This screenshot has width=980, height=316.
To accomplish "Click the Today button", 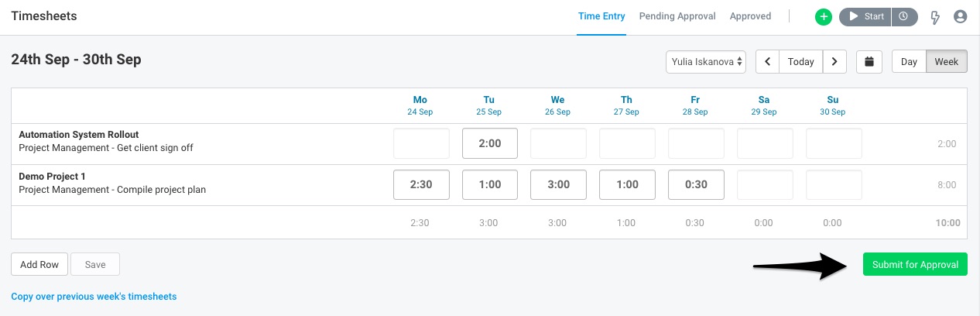I will coord(800,62).
